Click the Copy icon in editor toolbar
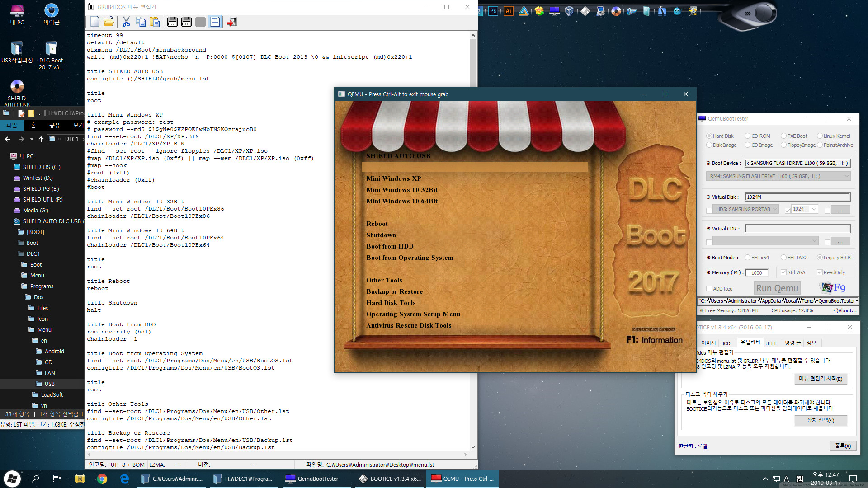 [x=141, y=22]
